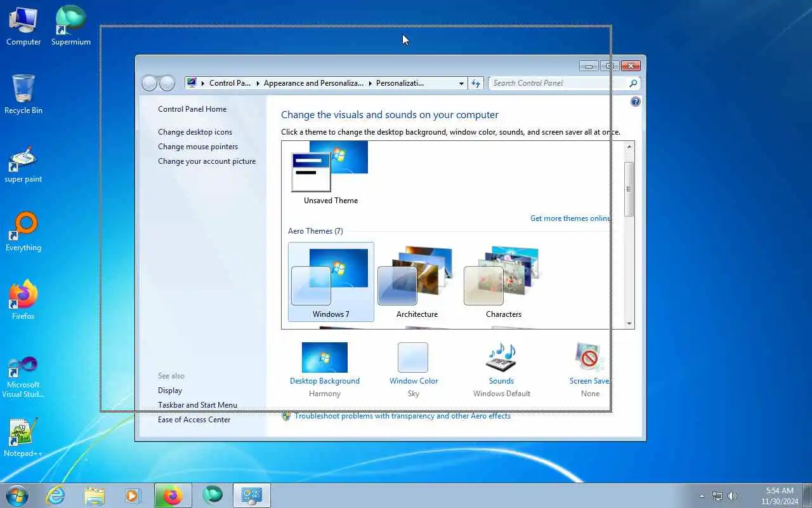Refresh the Control Panel address bar

[x=476, y=83]
